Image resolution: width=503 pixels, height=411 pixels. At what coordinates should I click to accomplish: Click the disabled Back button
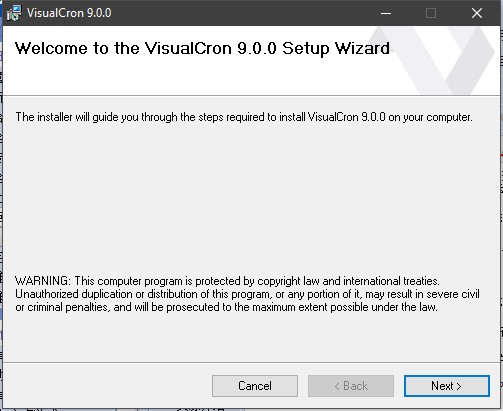[351, 386]
